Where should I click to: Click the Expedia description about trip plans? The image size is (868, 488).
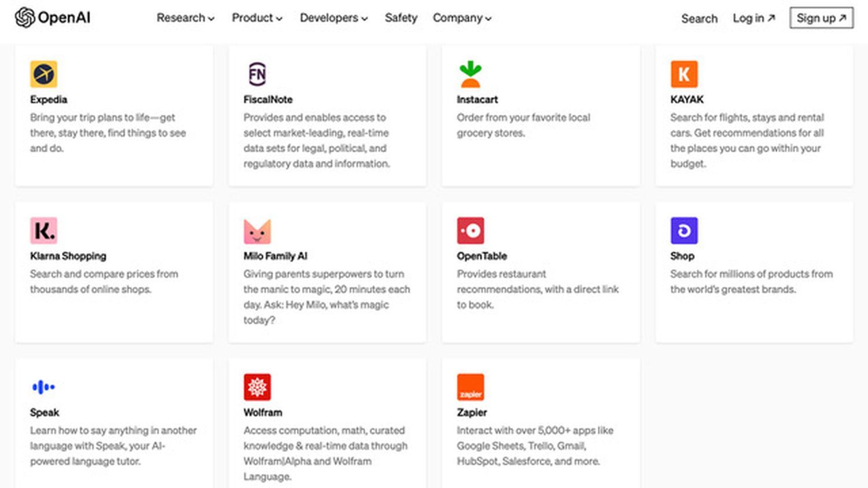(108, 133)
